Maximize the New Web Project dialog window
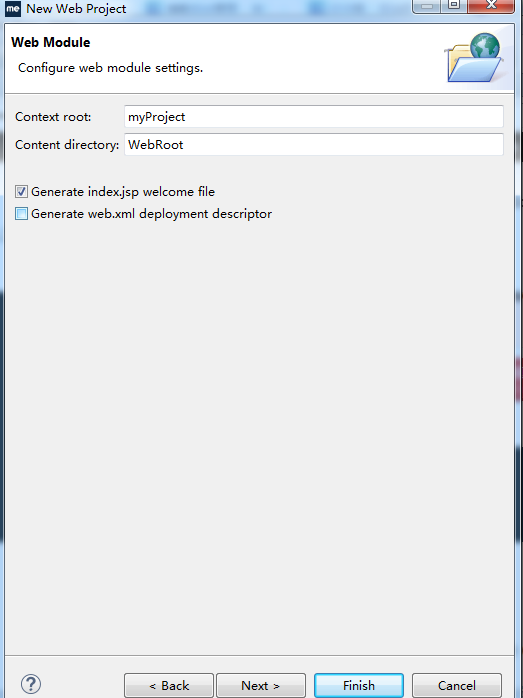This screenshot has height=698, width=523. (x=454, y=6)
